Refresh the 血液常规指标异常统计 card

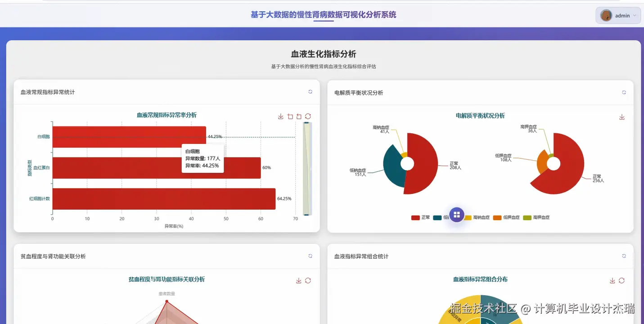pyautogui.click(x=310, y=92)
